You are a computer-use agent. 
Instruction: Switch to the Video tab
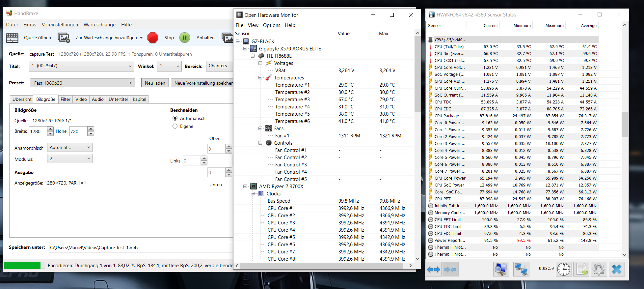coord(81,99)
